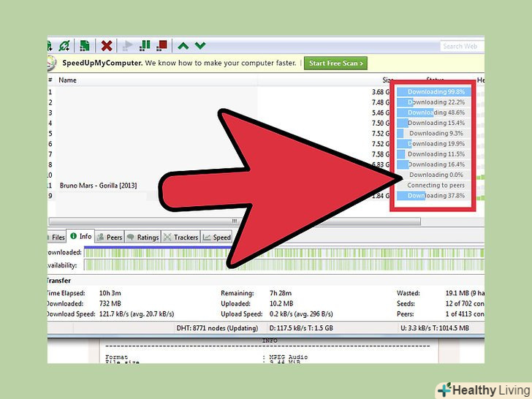Click row number 1 in the torrent list
Viewport: 532px width, 399px height.
point(50,92)
